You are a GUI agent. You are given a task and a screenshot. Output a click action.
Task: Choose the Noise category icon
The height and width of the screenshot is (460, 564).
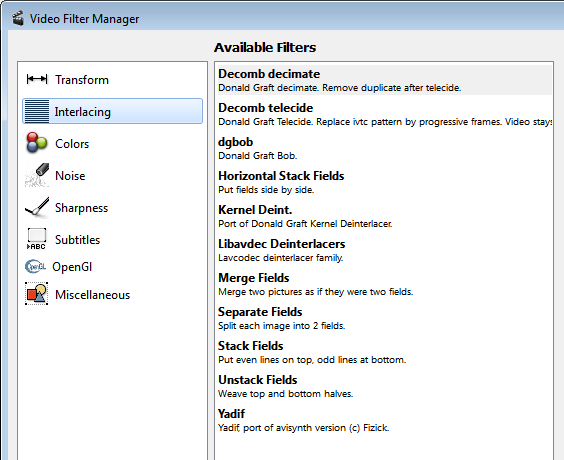click(x=37, y=175)
